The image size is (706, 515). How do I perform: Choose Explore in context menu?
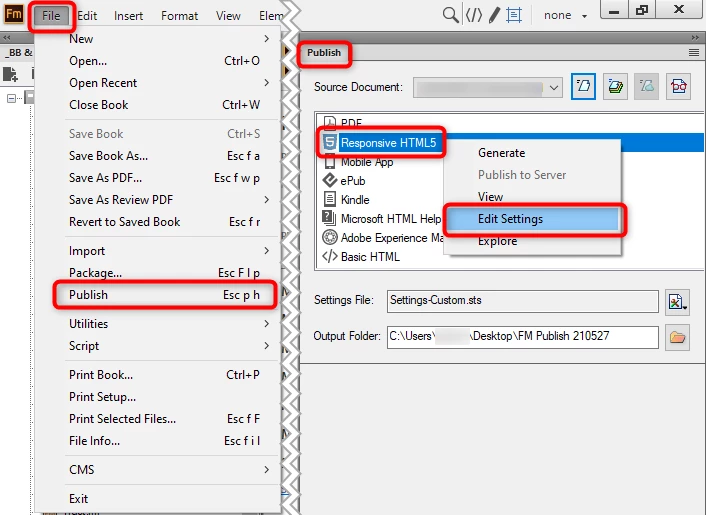[x=532, y=241]
